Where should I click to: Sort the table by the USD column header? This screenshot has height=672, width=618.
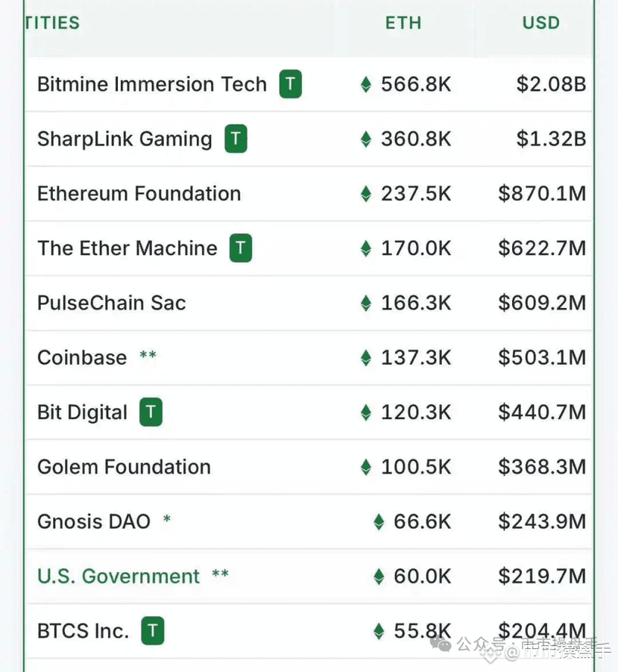541,22
